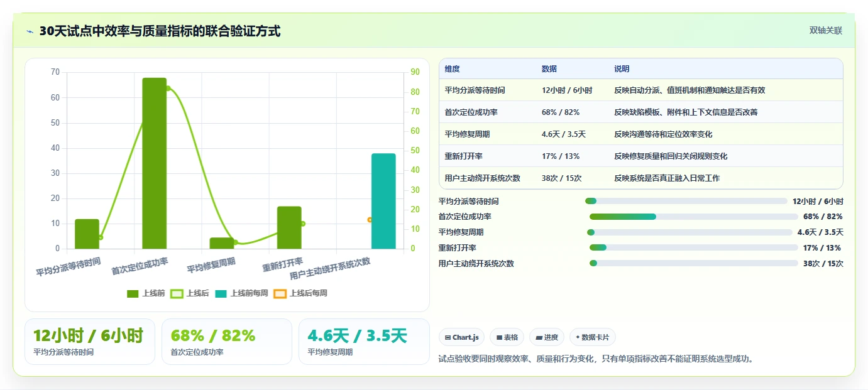Click the icon inside the 进度 tag
Image resolution: width=868 pixels, height=390 pixels.
tap(539, 337)
